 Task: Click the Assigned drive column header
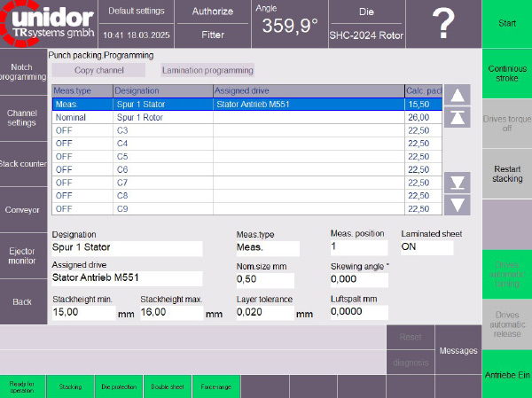(x=309, y=91)
